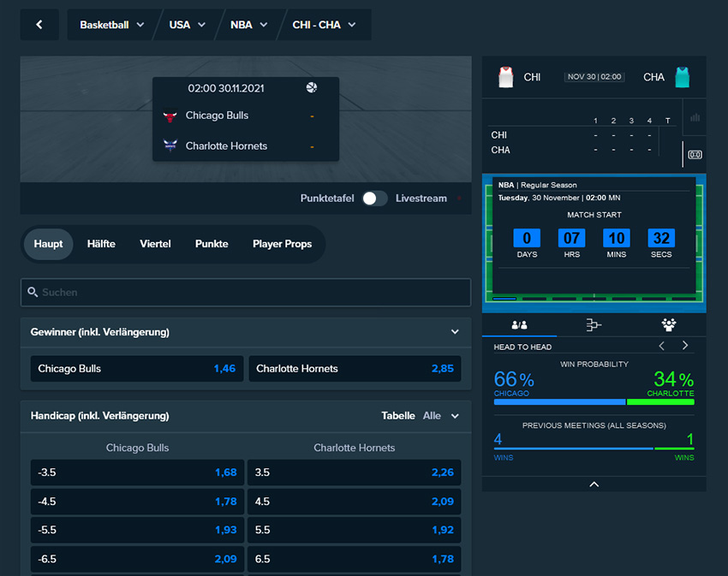Click the Punktetafel label

point(327,199)
